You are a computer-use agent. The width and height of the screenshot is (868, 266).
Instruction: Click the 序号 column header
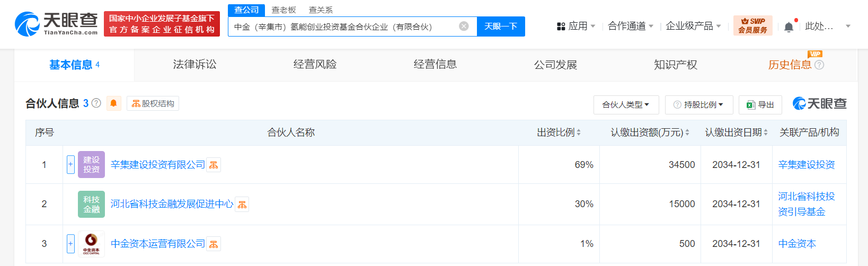pyautogui.click(x=45, y=132)
